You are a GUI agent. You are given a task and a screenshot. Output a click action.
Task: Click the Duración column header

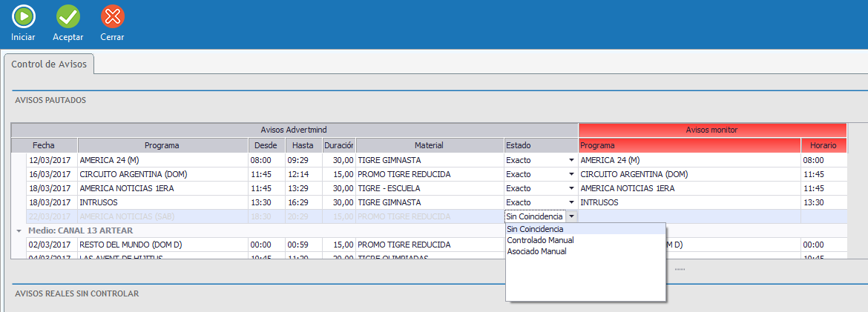pyautogui.click(x=338, y=145)
